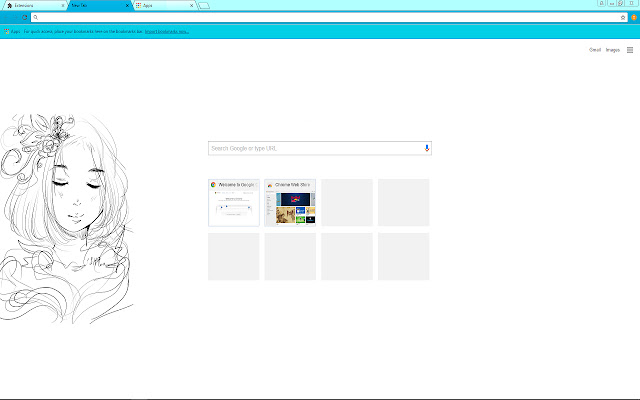Close the New Tab tab

coord(127,6)
